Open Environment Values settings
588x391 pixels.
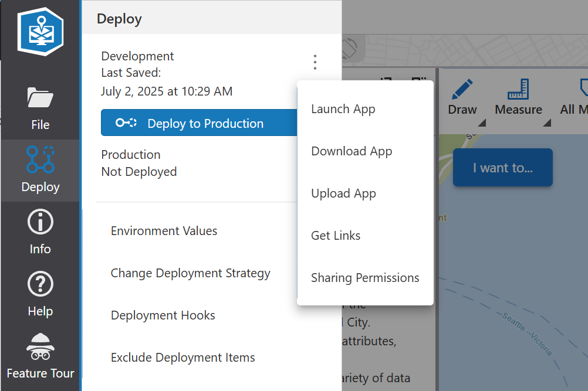coord(164,231)
